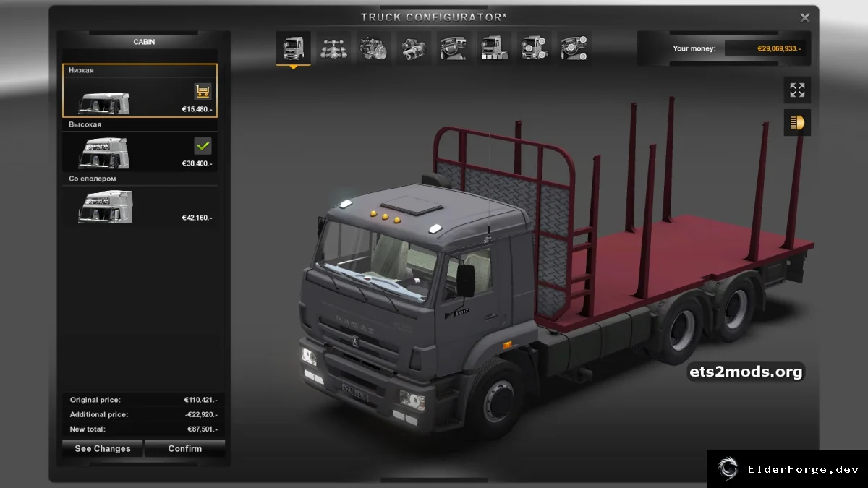Confirm the truck configuration
The height and width of the screenshot is (488, 868).
185,449
